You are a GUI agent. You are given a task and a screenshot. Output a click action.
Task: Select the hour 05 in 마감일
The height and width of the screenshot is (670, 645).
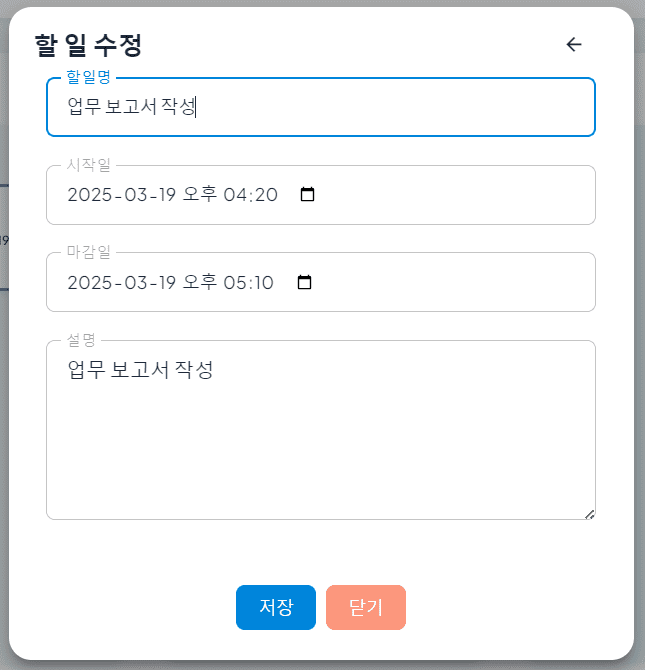(x=236, y=283)
